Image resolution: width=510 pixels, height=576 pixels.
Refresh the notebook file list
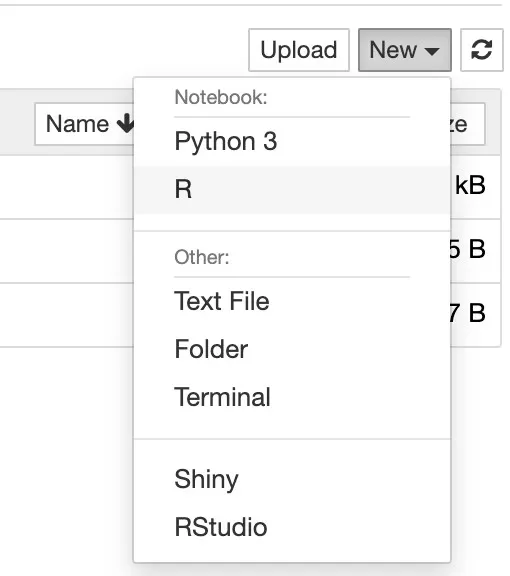[x=482, y=50]
